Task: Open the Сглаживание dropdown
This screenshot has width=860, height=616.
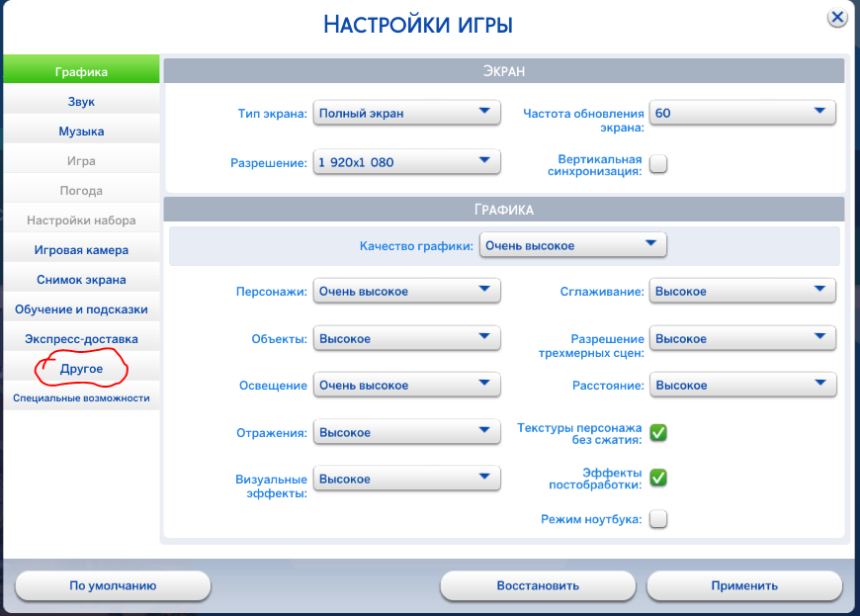Action: pyautogui.click(x=742, y=291)
